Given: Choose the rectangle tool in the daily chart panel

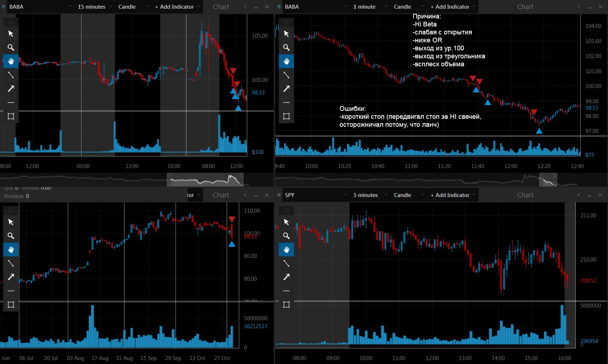Looking at the screenshot, I should click(11, 305).
